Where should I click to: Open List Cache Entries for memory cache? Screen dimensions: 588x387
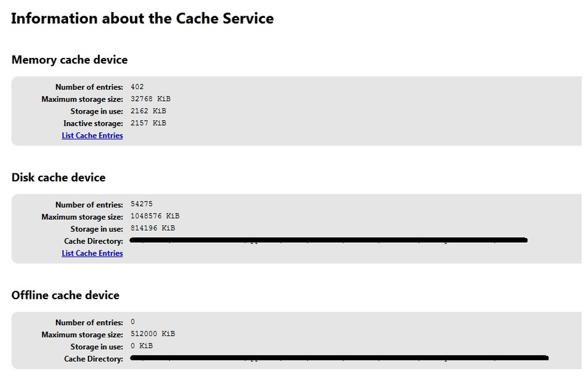coord(92,136)
